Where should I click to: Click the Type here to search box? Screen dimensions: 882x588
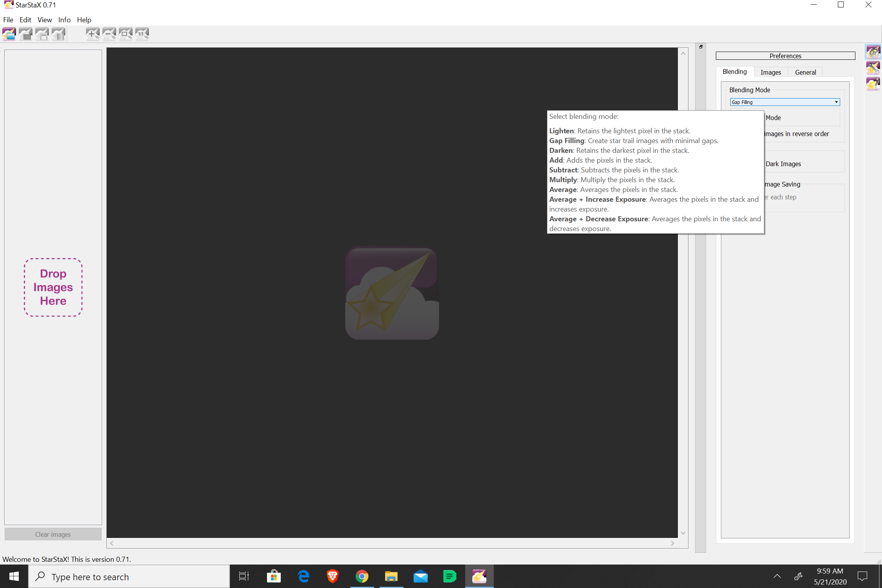coord(129,577)
